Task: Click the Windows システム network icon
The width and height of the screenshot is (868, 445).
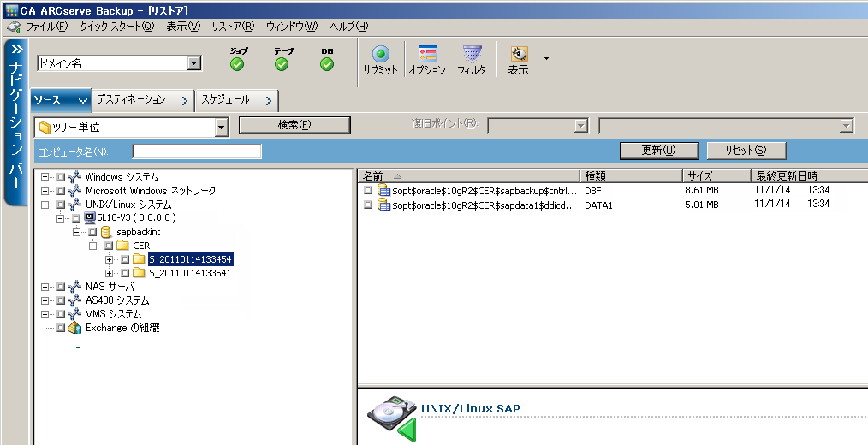Action: 74,177
